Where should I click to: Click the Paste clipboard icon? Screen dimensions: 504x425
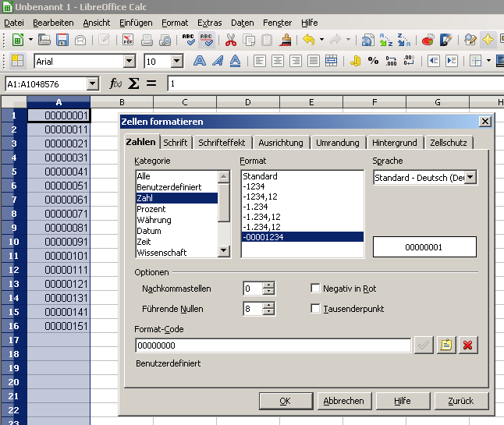point(267,40)
